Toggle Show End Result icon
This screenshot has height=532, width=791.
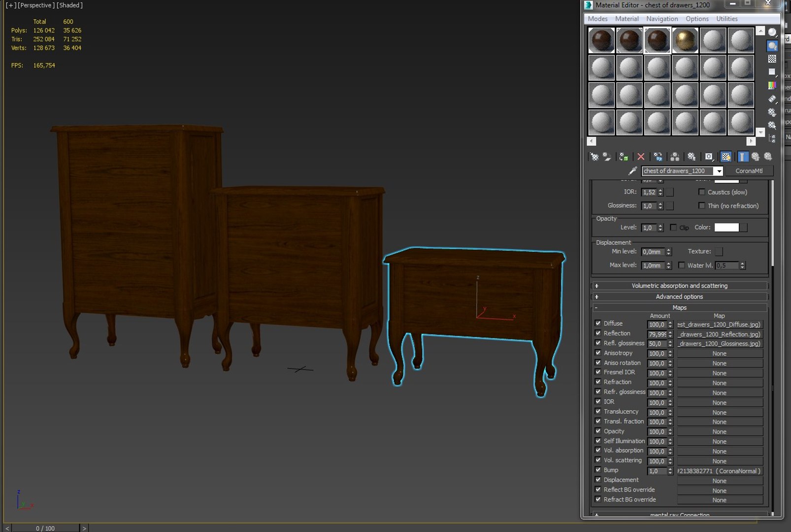coord(743,157)
